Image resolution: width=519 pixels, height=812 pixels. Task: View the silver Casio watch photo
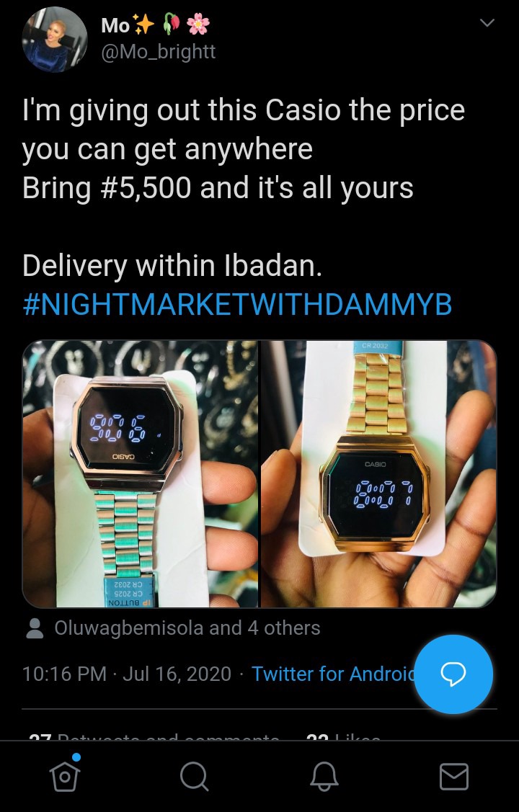pyautogui.click(x=141, y=473)
